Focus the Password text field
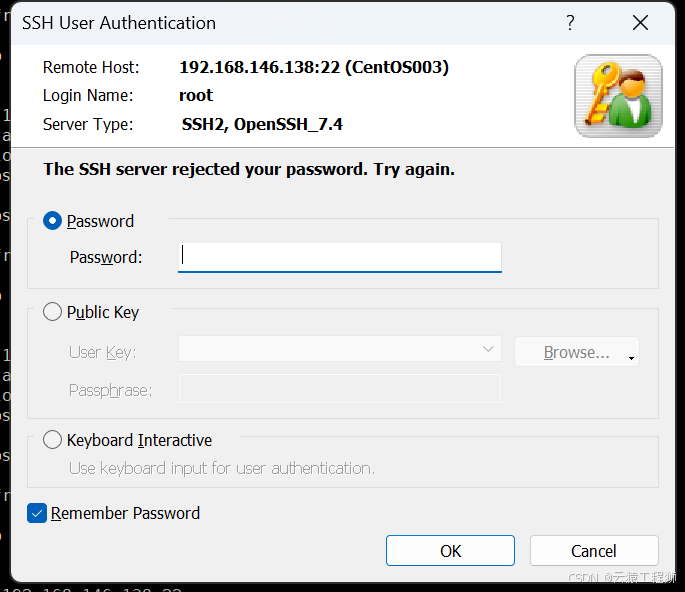The image size is (685, 592). point(339,257)
